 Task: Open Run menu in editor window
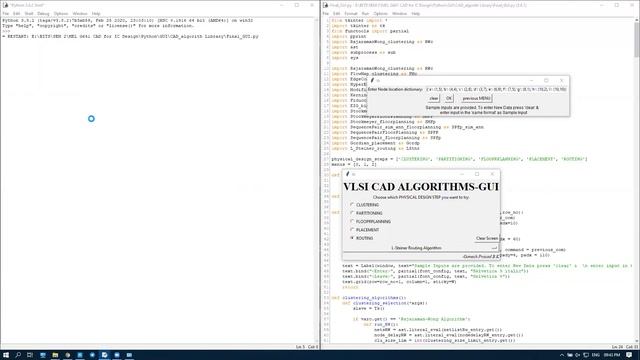[x=365, y=13]
